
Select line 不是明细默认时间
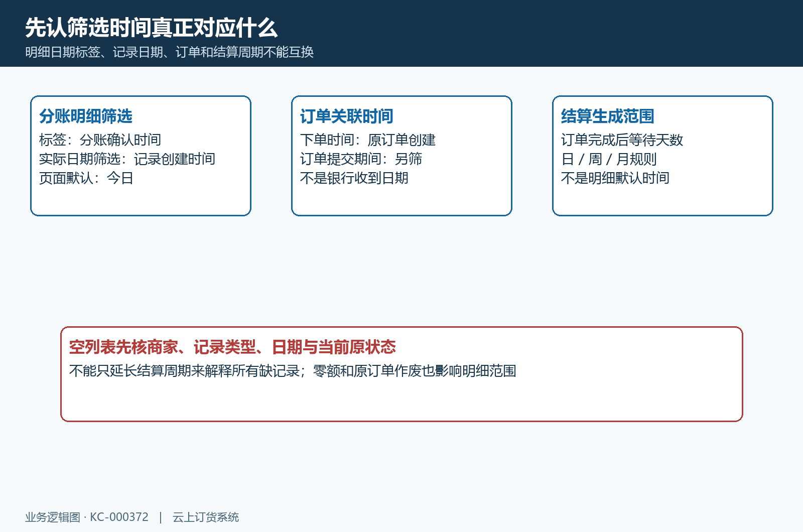pyautogui.click(x=615, y=178)
